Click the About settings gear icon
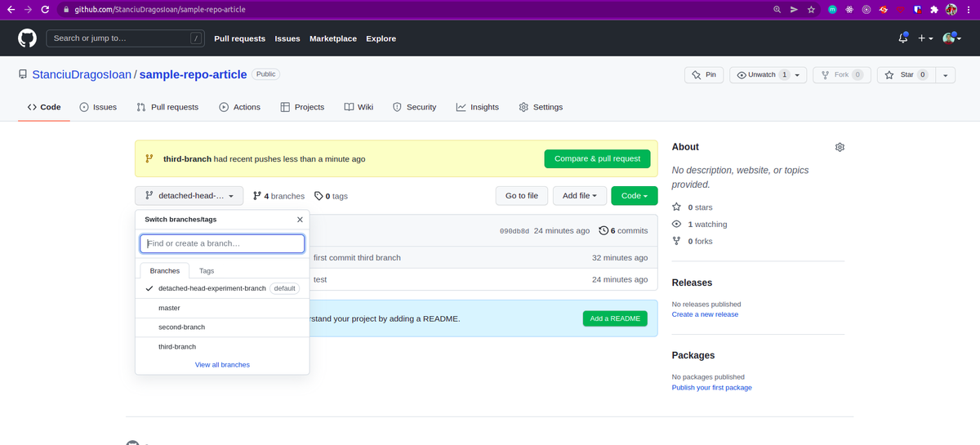 tap(840, 147)
